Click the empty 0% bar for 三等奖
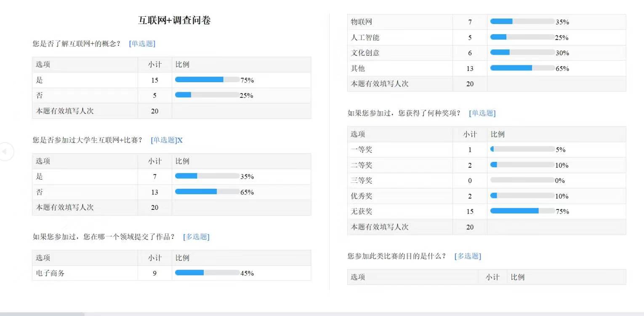Image resolution: width=644 pixels, height=316 pixels. pos(522,180)
